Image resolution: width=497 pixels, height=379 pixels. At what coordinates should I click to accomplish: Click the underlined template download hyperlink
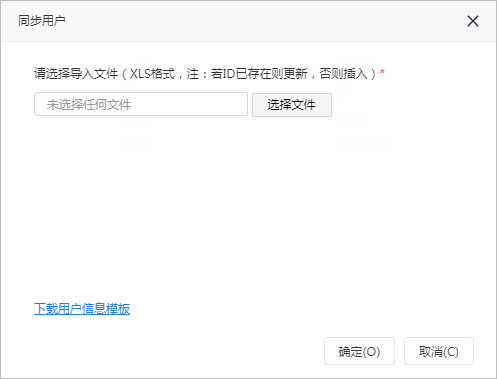82,308
